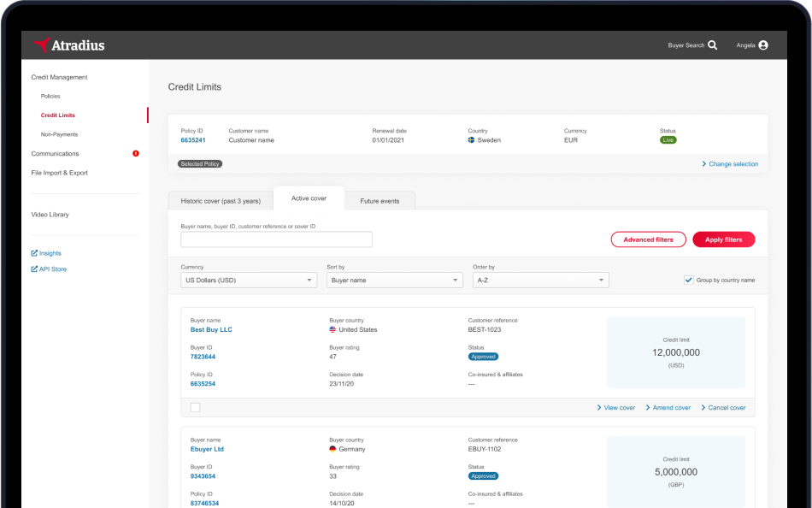Open the Angela user profile icon
This screenshot has height=508, width=812.
tap(763, 45)
